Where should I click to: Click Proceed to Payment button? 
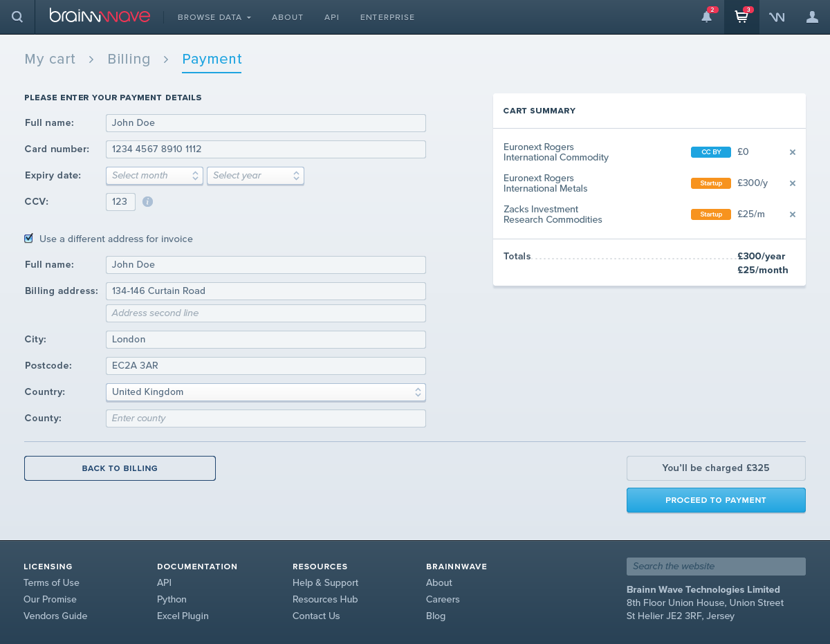point(716,500)
